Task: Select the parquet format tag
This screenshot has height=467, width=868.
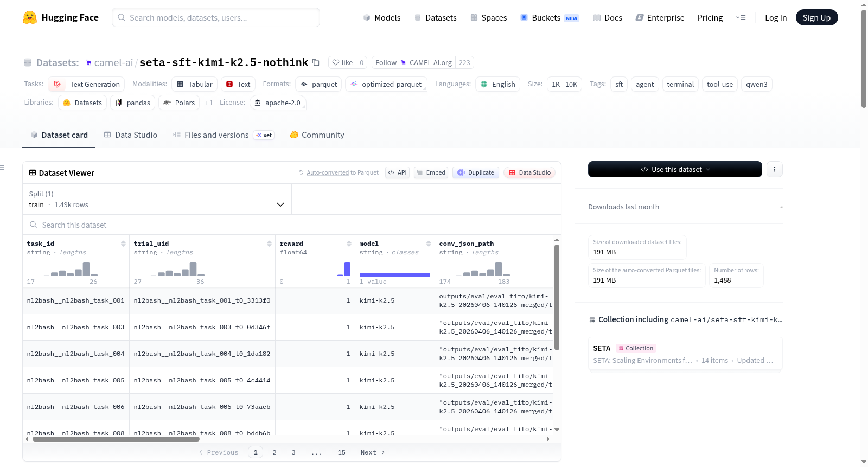Action: (318, 84)
